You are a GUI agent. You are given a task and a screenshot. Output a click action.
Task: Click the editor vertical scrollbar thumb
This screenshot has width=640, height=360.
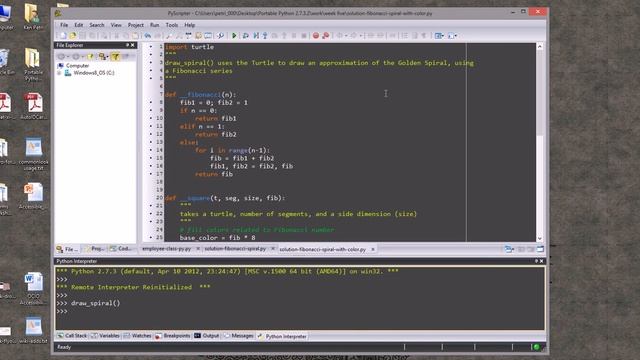(x=540, y=93)
